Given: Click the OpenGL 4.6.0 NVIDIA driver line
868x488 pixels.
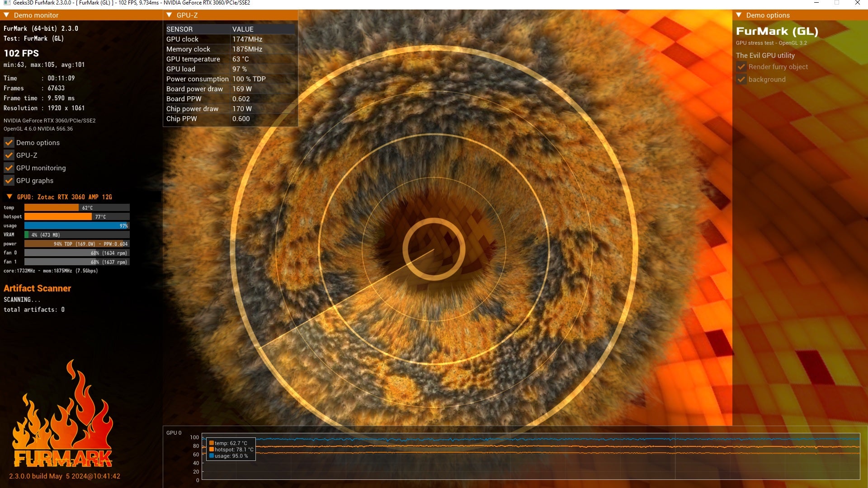Looking at the screenshot, I should [38, 129].
